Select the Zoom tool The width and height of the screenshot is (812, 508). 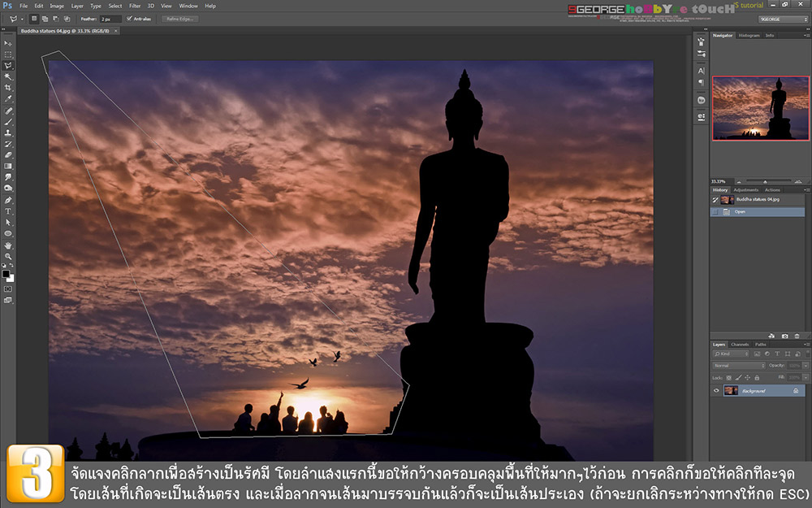pos(8,257)
